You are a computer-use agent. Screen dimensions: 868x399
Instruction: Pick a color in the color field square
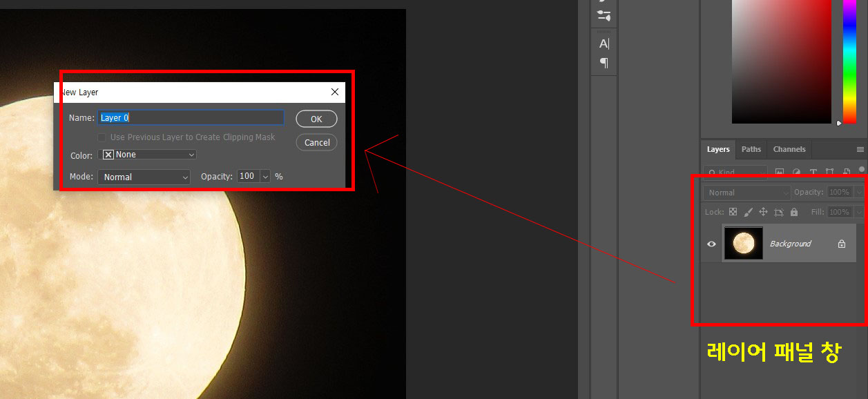[781, 61]
